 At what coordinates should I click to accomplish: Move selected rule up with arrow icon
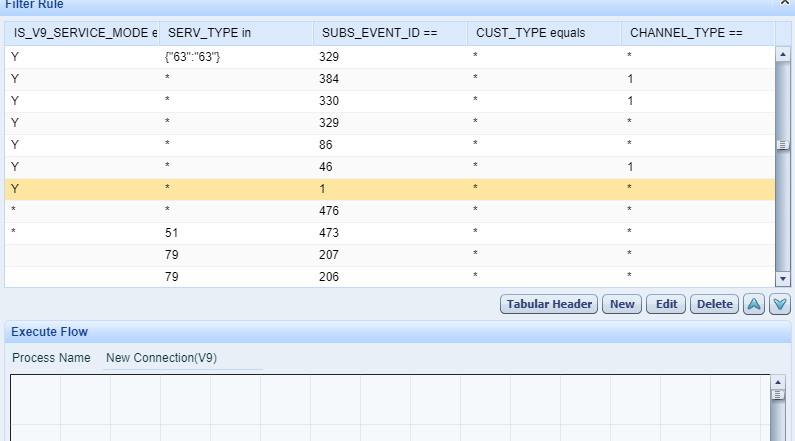[x=753, y=304]
